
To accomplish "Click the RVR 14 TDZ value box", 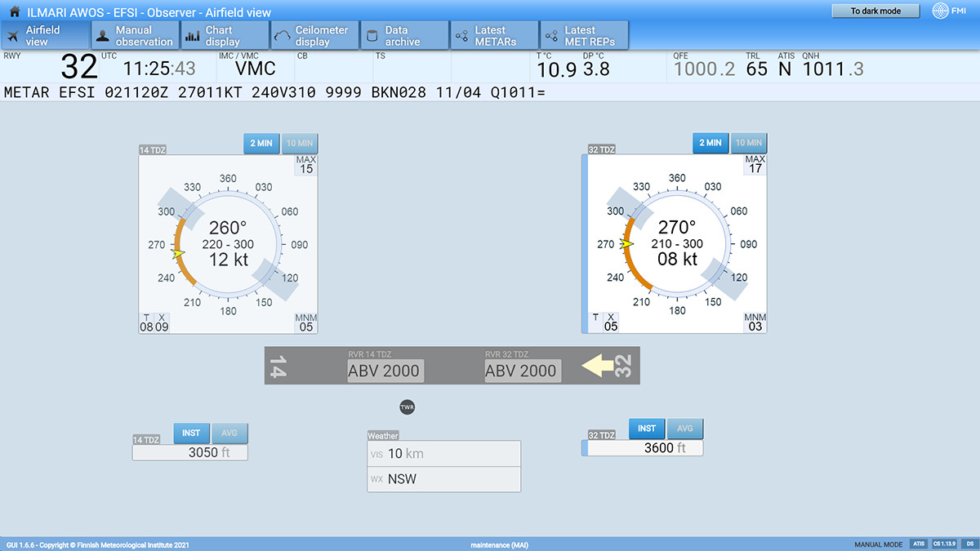I will pyautogui.click(x=383, y=371).
